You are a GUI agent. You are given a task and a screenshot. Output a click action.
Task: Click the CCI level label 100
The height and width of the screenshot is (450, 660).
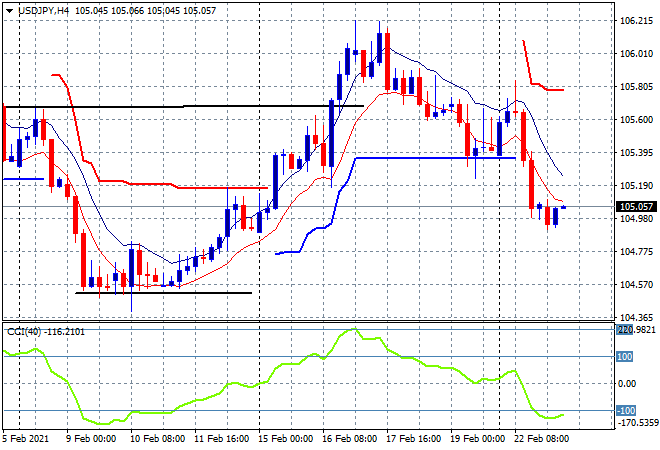pyautogui.click(x=624, y=357)
